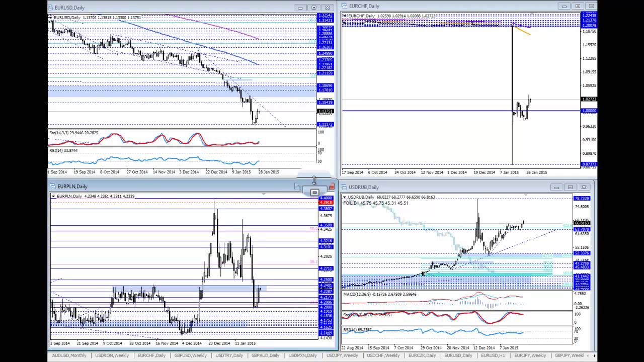
Task: Select the USDMXN,Daily tab
Action: (x=303, y=355)
